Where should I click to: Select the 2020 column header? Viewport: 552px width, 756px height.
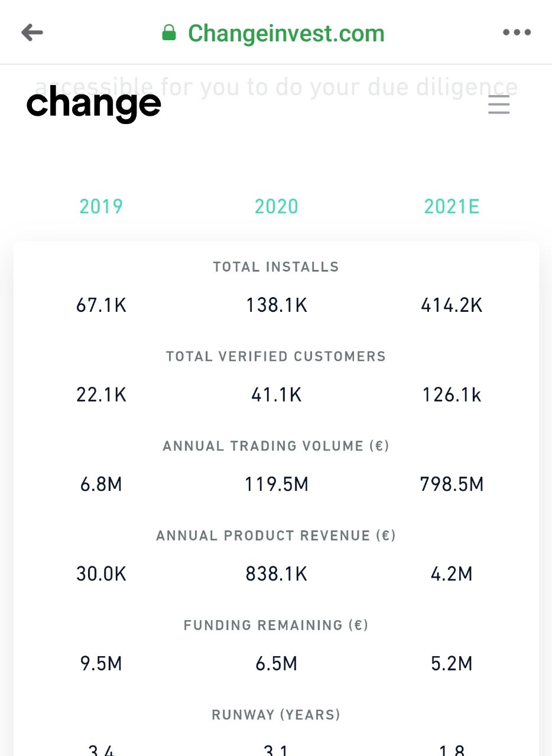coord(276,207)
